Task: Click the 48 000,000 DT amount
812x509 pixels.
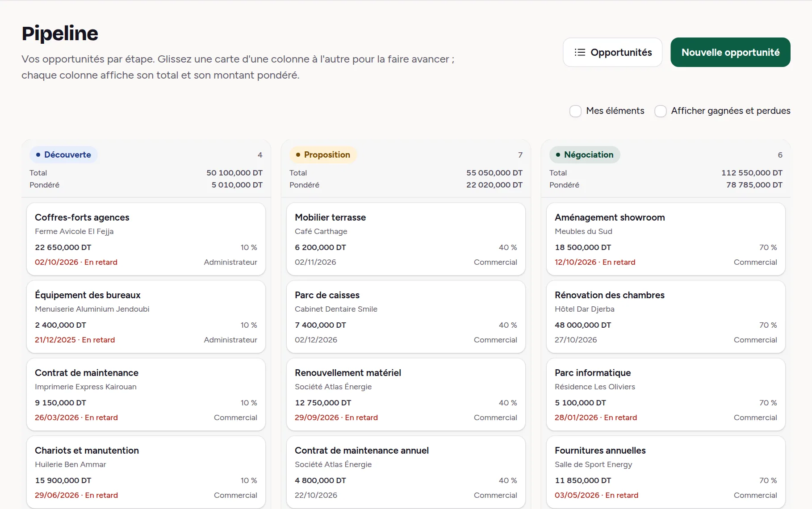Action: point(582,325)
